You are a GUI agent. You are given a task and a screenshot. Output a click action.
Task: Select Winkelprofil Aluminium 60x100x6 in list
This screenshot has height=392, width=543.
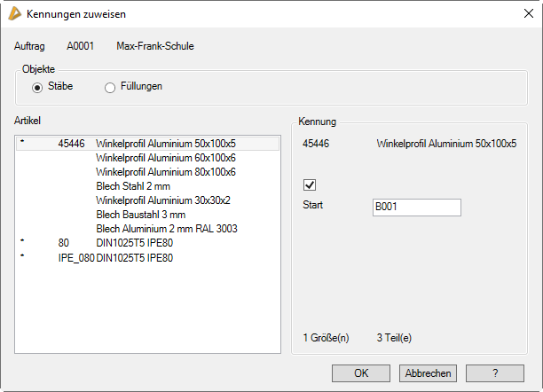coord(166,157)
